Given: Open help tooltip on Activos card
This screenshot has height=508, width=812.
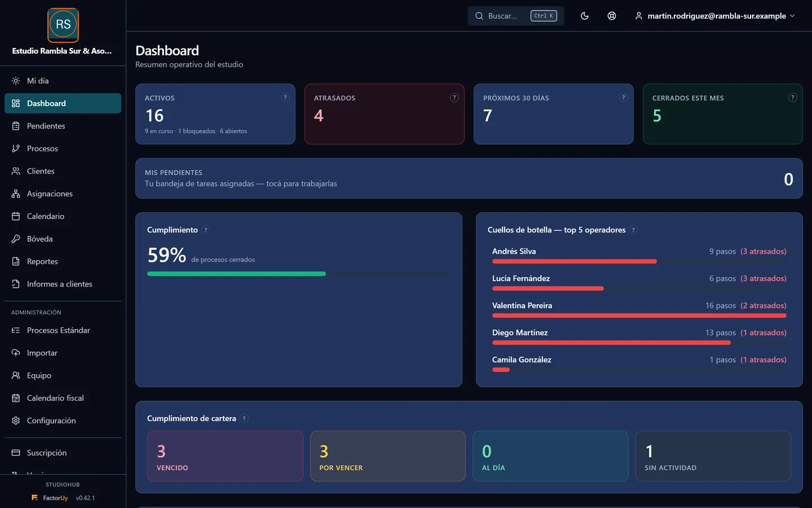Looking at the screenshot, I should (285, 98).
